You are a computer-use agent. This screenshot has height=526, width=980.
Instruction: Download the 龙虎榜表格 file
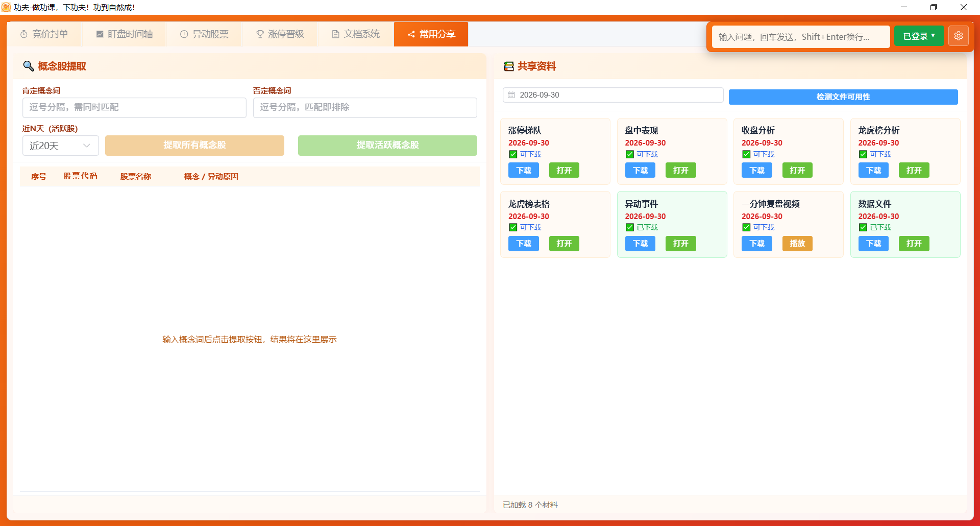524,244
